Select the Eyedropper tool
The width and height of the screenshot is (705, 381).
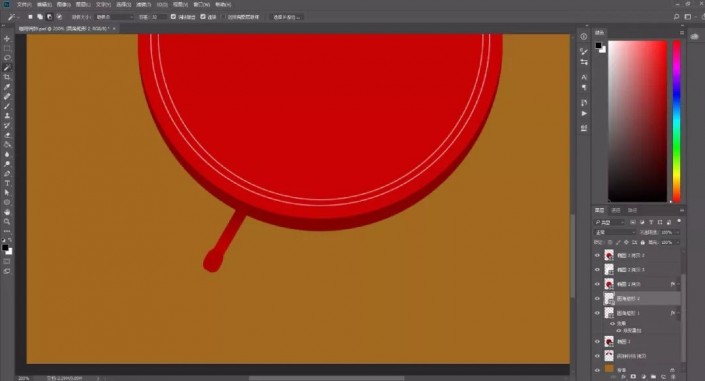[7, 87]
